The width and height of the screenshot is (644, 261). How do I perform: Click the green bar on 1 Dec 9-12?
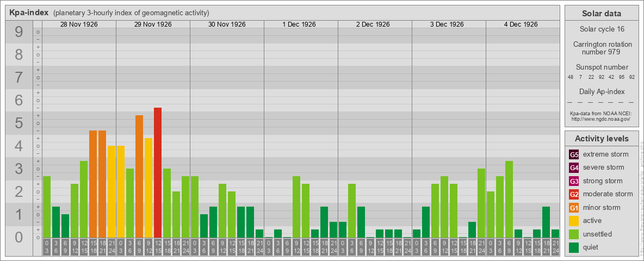pyautogui.click(x=296, y=207)
